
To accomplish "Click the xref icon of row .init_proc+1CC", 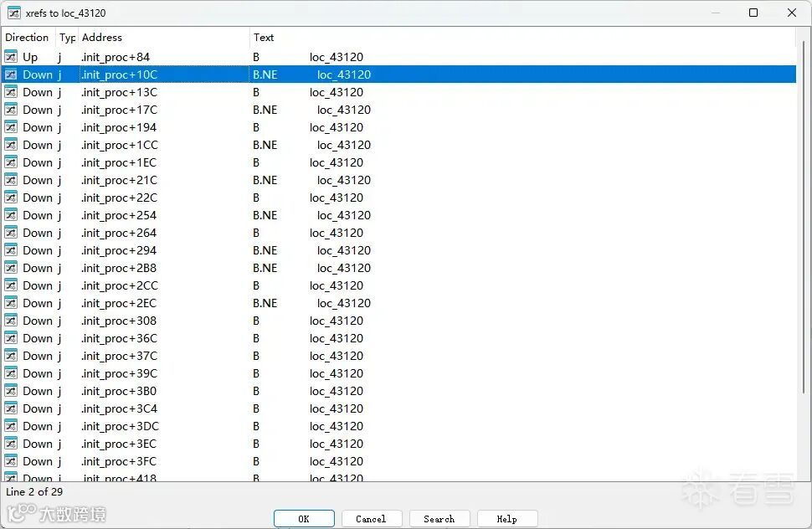I will [x=11, y=145].
